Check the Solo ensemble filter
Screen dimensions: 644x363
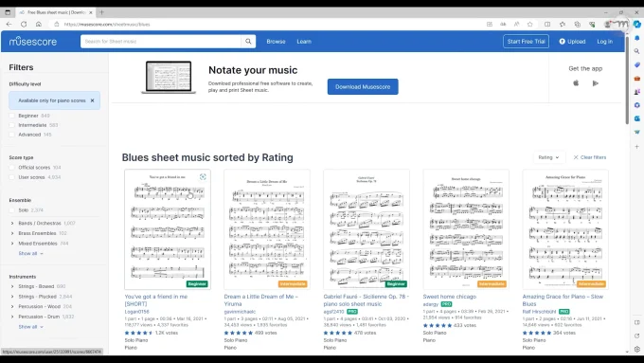12,210
